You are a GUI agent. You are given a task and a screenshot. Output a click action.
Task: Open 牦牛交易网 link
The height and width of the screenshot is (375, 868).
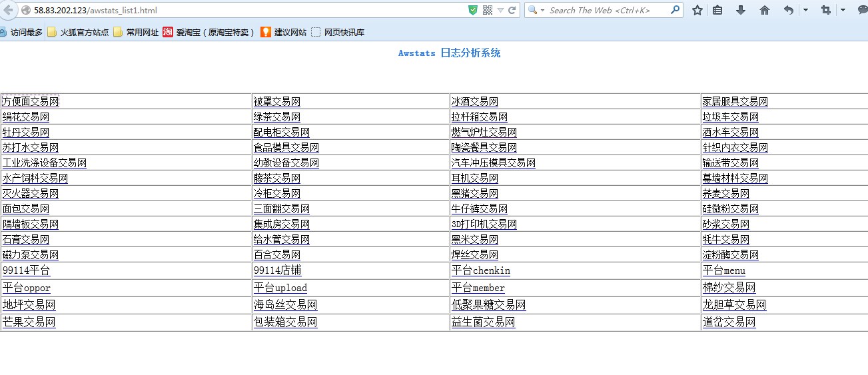(x=726, y=239)
